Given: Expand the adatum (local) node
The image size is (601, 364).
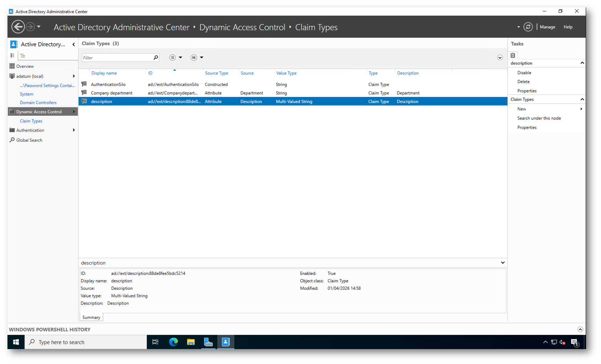Looking at the screenshot, I should [x=74, y=76].
